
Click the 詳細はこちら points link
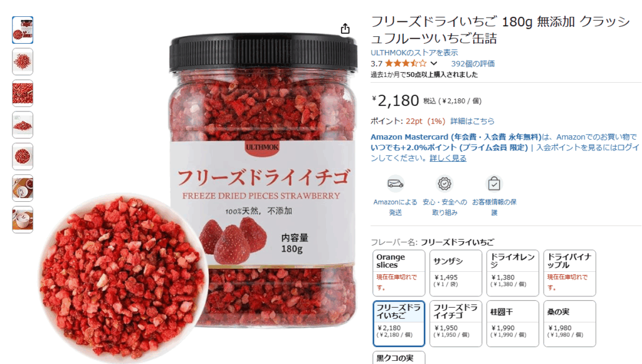[473, 121]
